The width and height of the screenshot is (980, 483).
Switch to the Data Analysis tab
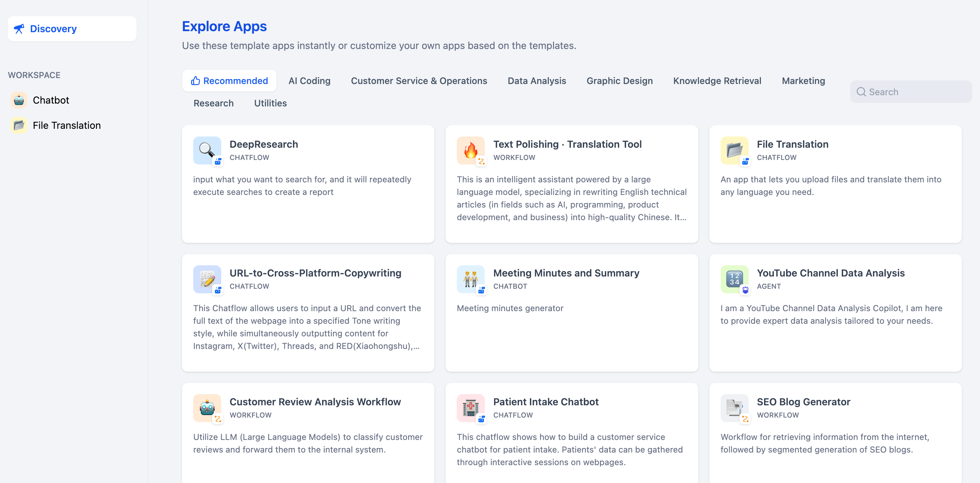[537, 80]
